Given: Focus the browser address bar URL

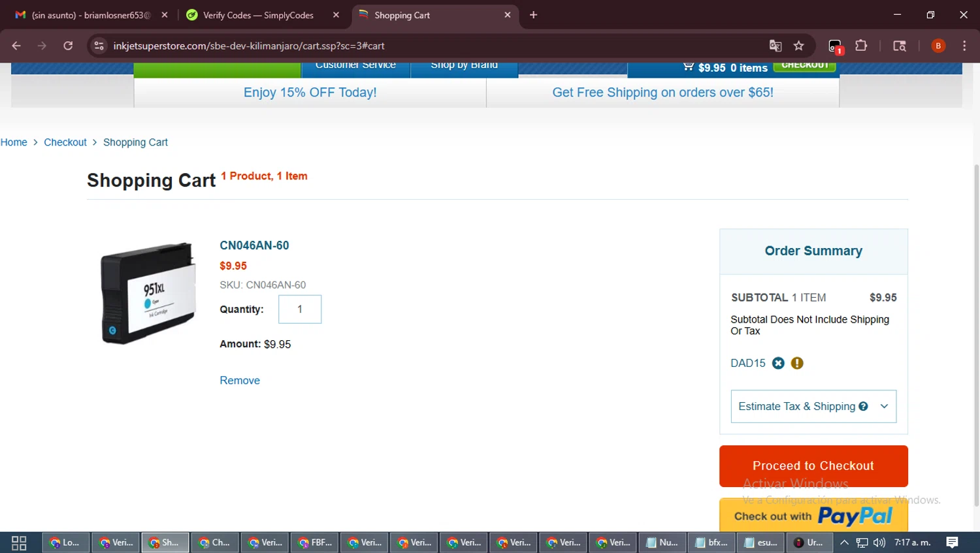Looking at the screenshot, I should pos(248,46).
